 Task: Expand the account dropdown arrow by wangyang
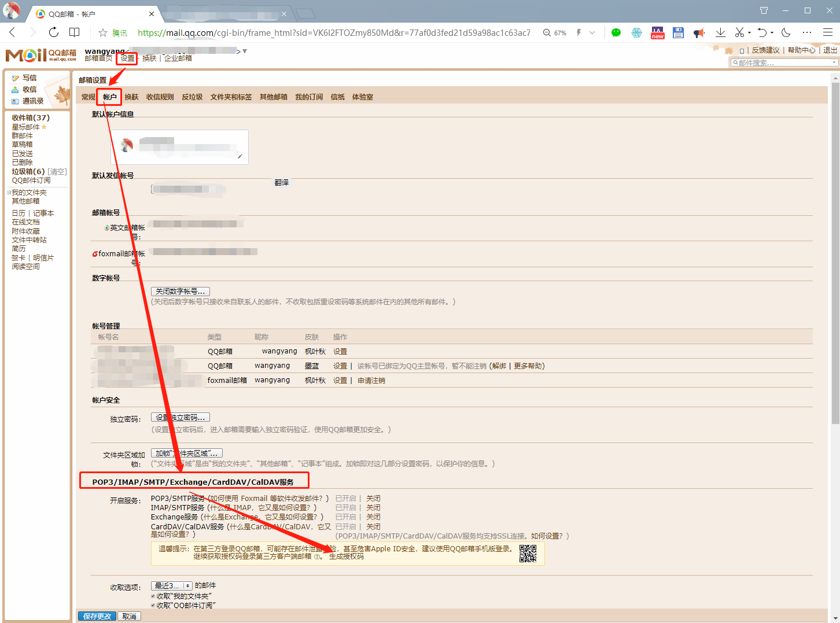coord(245,51)
